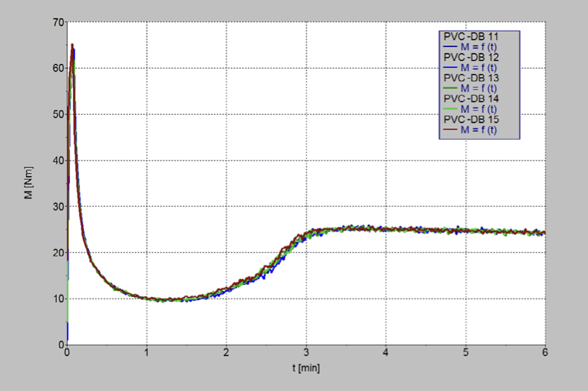Viewport: 588px width, 391px height.
Task: Click the light green line swatch in legend
Action: tap(451, 109)
